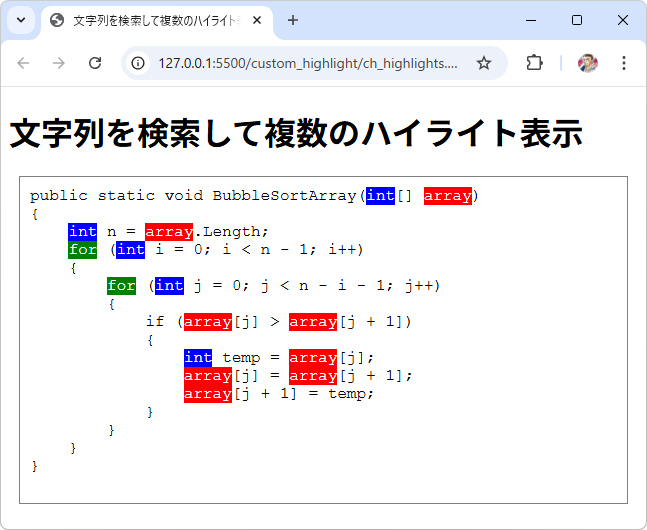Bookmark this page with the star icon

pos(484,63)
